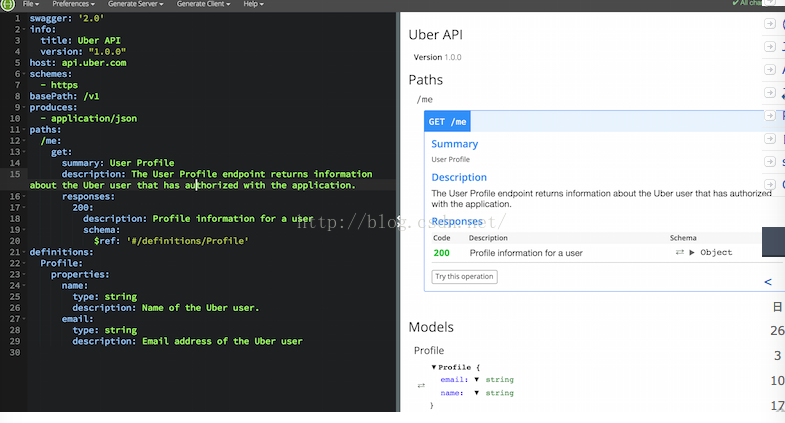Click the Schema column header
The image size is (785, 423).
point(683,238)
